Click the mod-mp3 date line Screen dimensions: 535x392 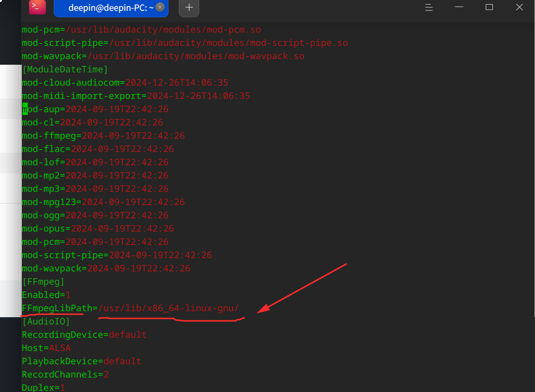[x=95, y=189]
